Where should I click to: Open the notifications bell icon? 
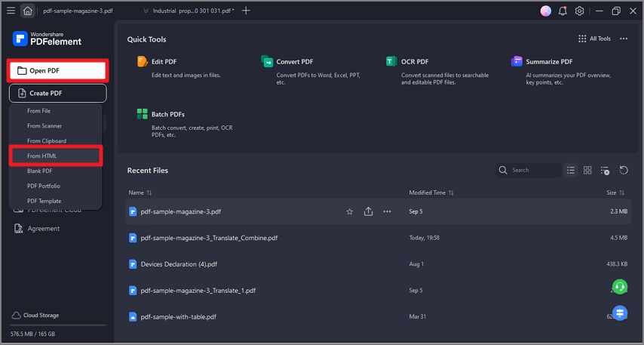click(563, 11)
